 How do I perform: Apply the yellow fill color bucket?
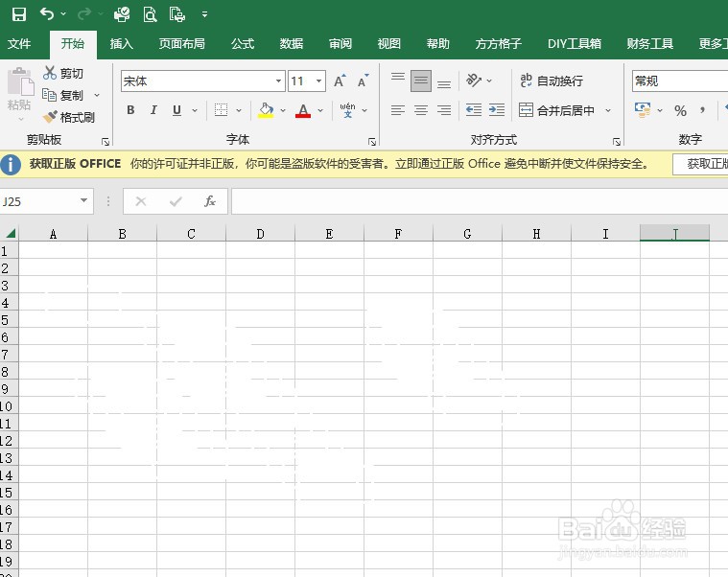pos(266,110)
